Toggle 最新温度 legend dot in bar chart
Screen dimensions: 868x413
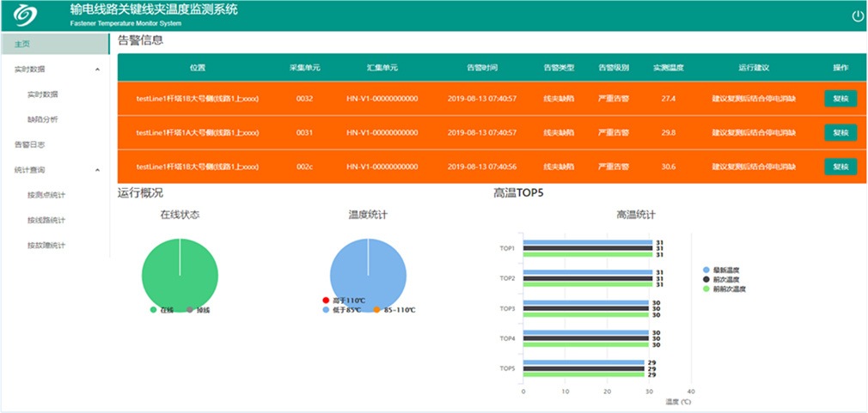pos(706,270)
